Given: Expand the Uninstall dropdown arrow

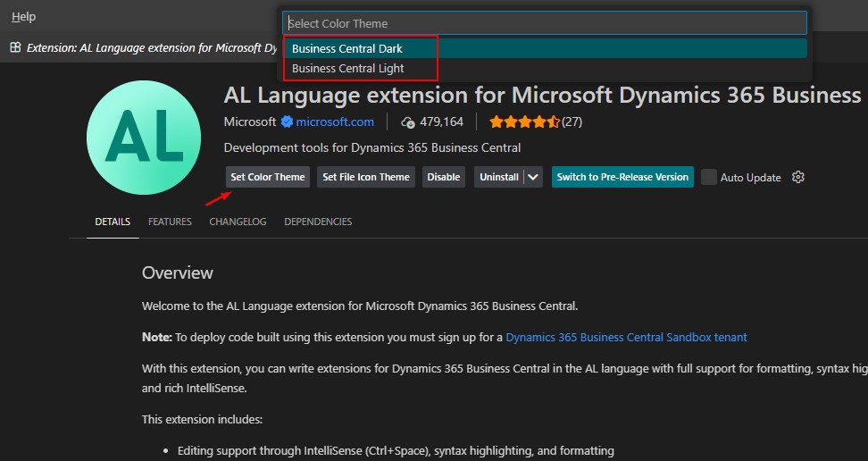Looking at the screenshot, I should 533,177.
